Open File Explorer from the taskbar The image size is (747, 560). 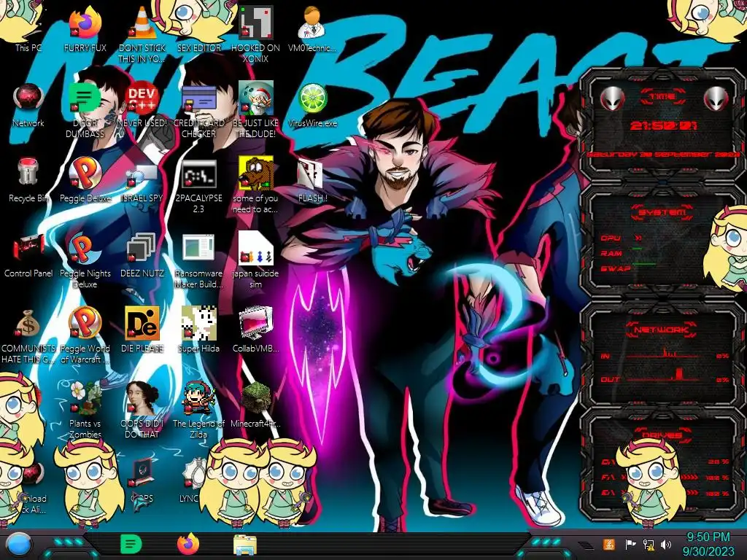(245, 545)
